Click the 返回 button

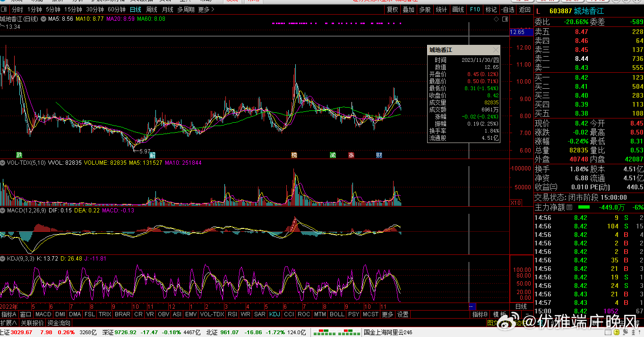click(525, 9)
